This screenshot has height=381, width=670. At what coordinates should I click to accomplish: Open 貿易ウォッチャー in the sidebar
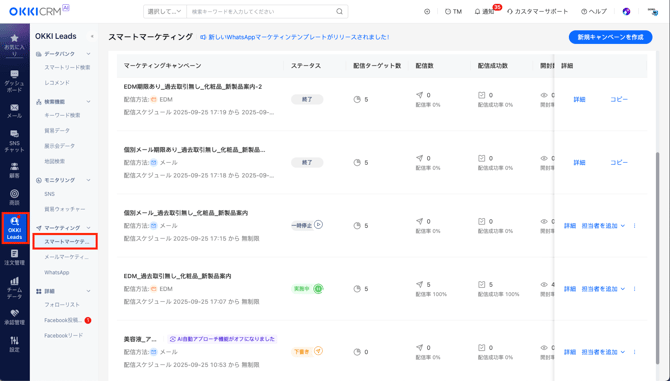pos(65,209)
